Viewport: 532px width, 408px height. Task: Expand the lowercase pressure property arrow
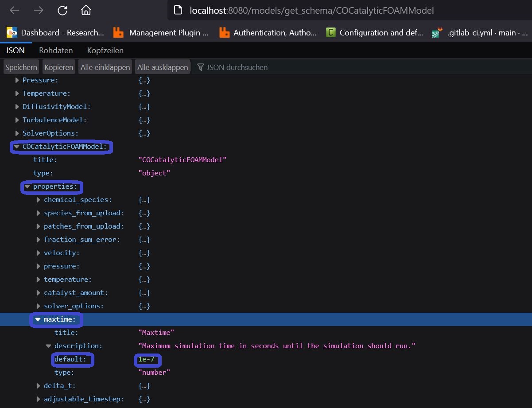pos(39,266)
